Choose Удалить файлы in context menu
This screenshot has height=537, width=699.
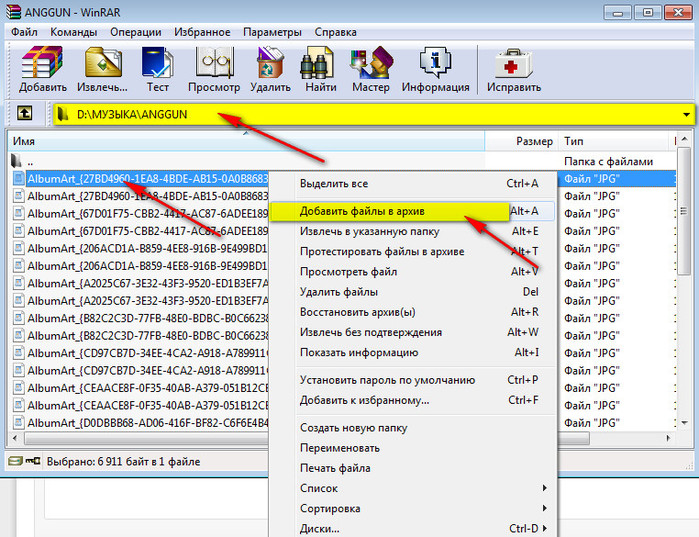(413, 292)
